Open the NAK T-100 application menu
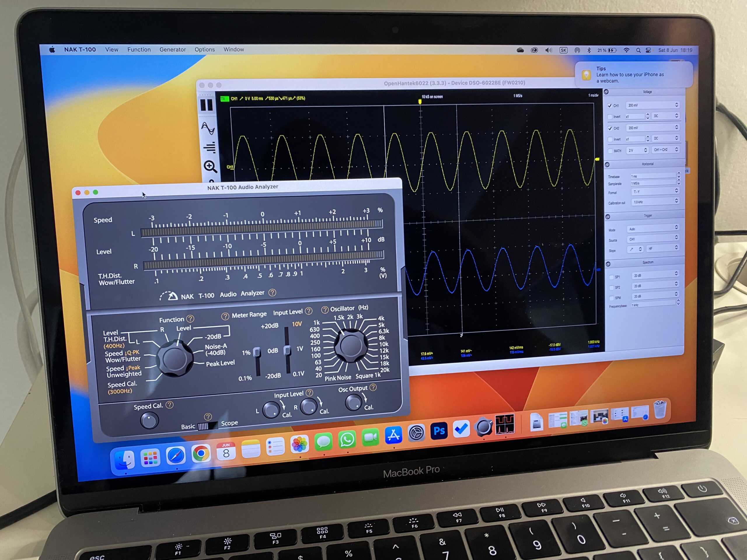The height and width of the screenshot is (560, 747). tap(80, 50)
